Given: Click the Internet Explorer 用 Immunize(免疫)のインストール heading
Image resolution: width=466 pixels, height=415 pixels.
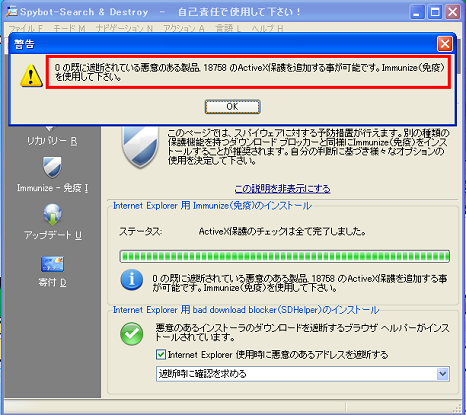Looking at the screenshot, I should pos(212,206).
